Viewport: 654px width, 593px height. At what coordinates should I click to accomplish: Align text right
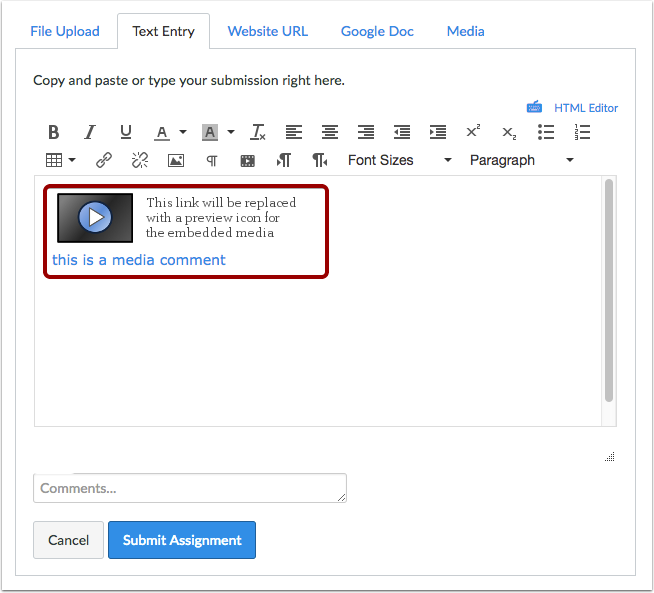click(x=366, y=132)
